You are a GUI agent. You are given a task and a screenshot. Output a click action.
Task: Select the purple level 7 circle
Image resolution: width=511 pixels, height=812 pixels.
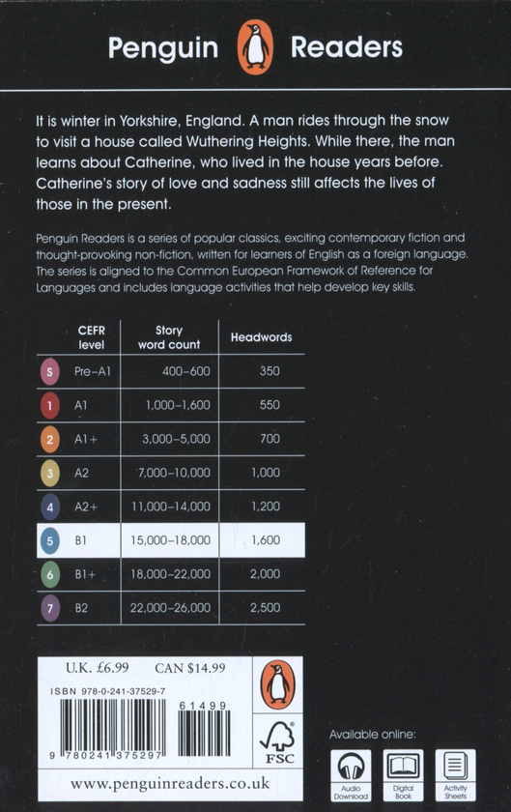point(49,608)
